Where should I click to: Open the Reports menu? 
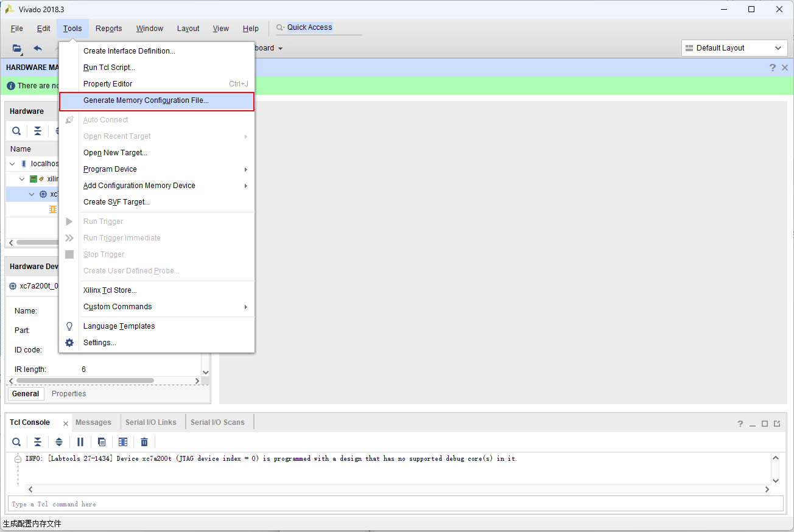(109, 29)
